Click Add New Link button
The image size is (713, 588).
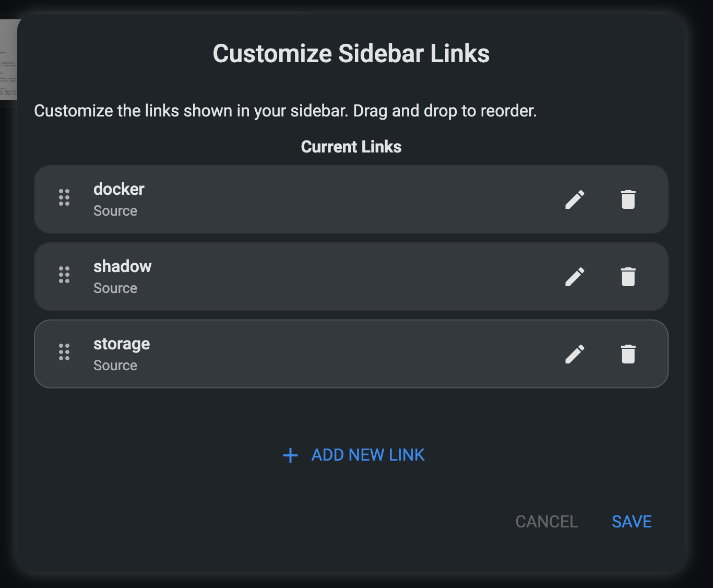367,455
